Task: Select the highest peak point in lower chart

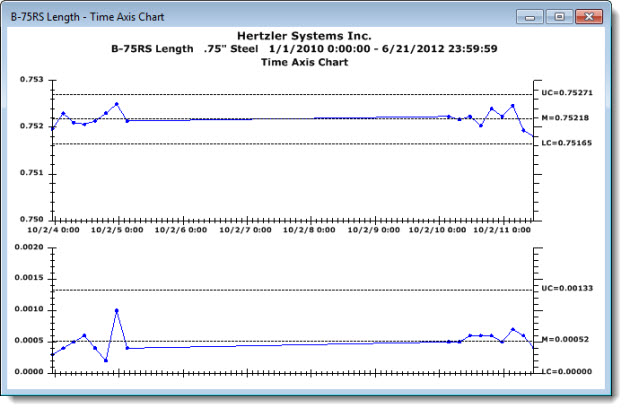Action: pos(117,310)
